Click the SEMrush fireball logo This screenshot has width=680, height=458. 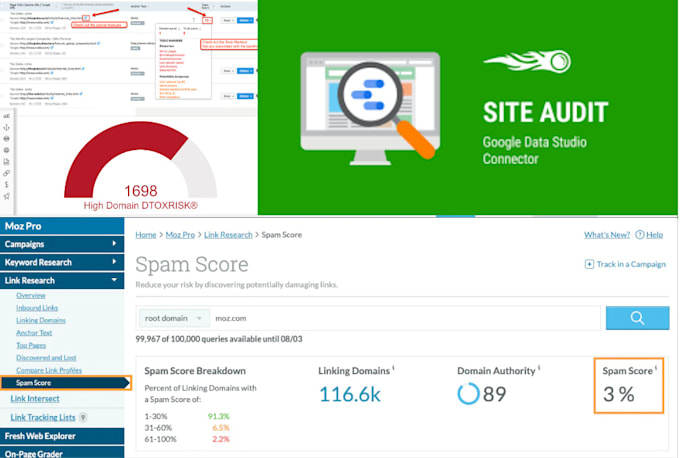(527, 62)
